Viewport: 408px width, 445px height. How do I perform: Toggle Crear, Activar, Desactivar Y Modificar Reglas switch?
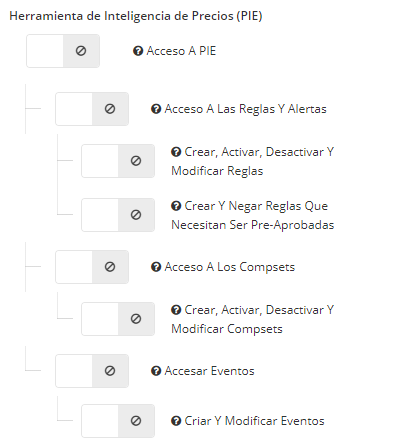(118, 161)
